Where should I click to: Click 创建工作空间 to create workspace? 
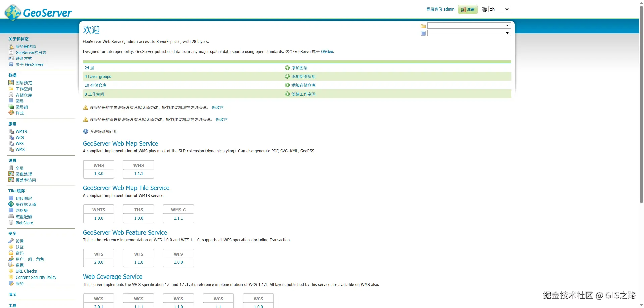[303, 94]
